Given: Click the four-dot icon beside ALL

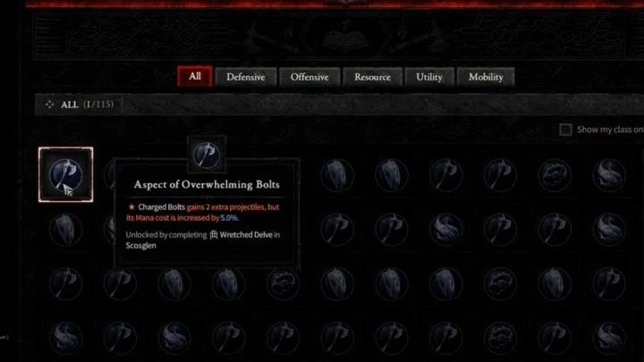Looking at the screenshot, I should 50,105.
